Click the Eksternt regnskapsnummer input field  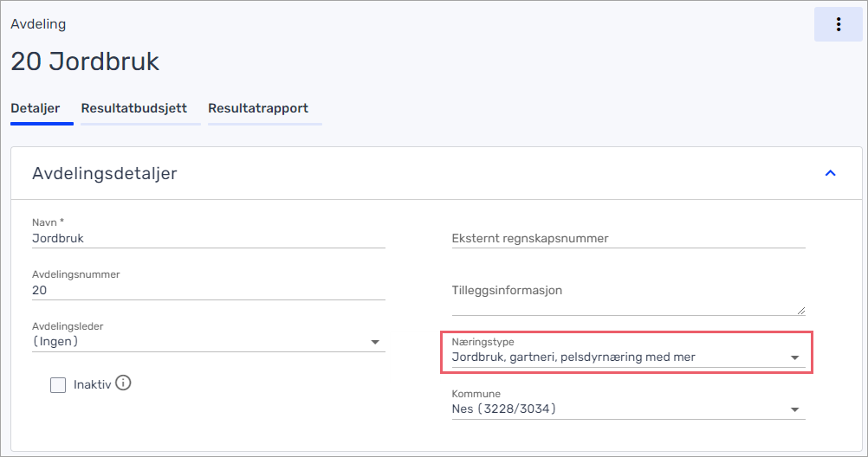click(628, 238)
